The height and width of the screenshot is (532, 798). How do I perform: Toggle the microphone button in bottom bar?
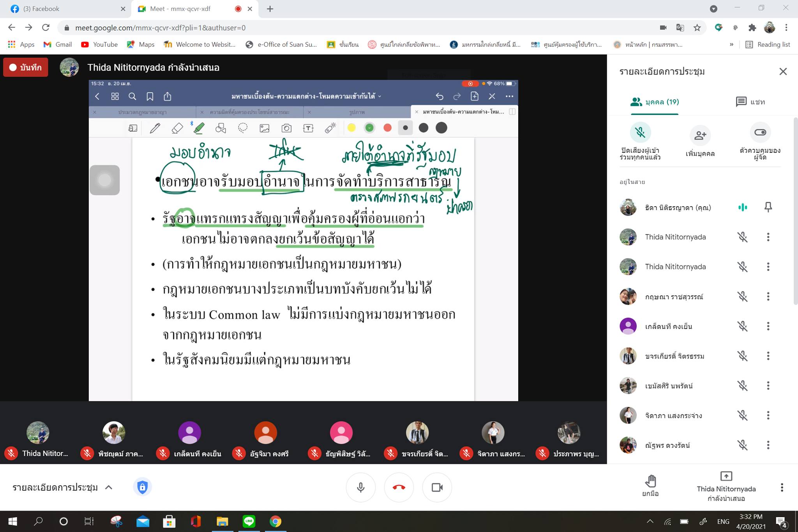tap(360, 488)
